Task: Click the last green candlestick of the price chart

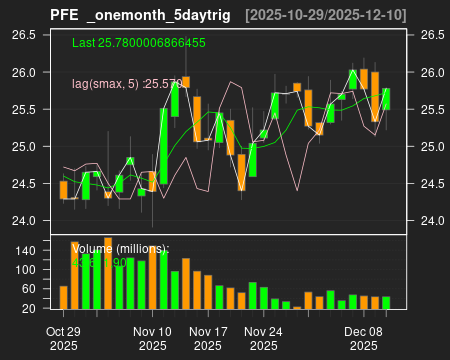Action: 386,99
